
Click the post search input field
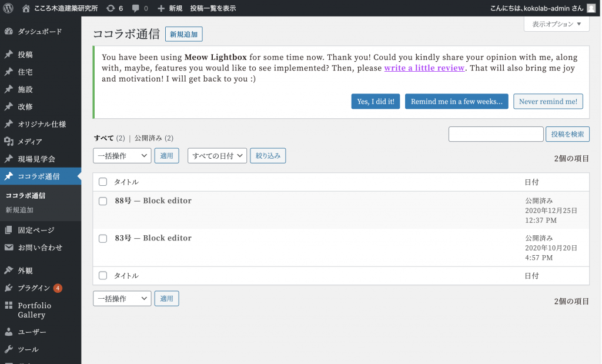496,134
